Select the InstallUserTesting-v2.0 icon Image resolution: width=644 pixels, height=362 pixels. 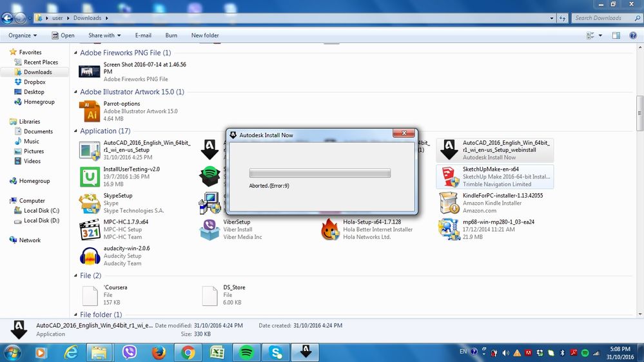[90, 177]
